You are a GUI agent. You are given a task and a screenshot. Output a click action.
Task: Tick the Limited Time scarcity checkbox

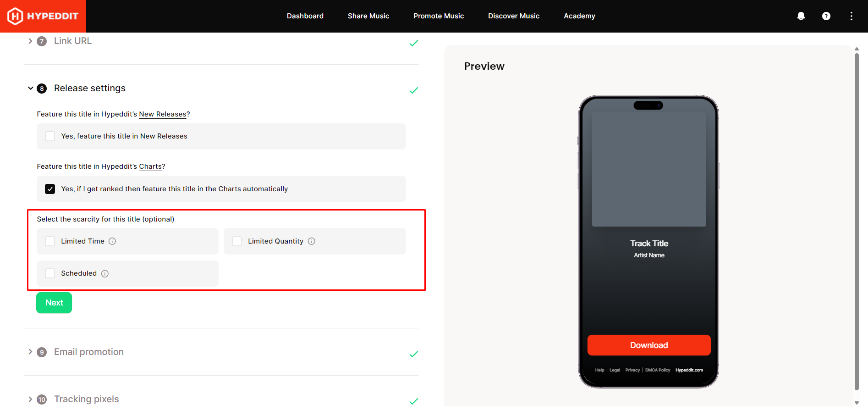(x=50, y=241)
